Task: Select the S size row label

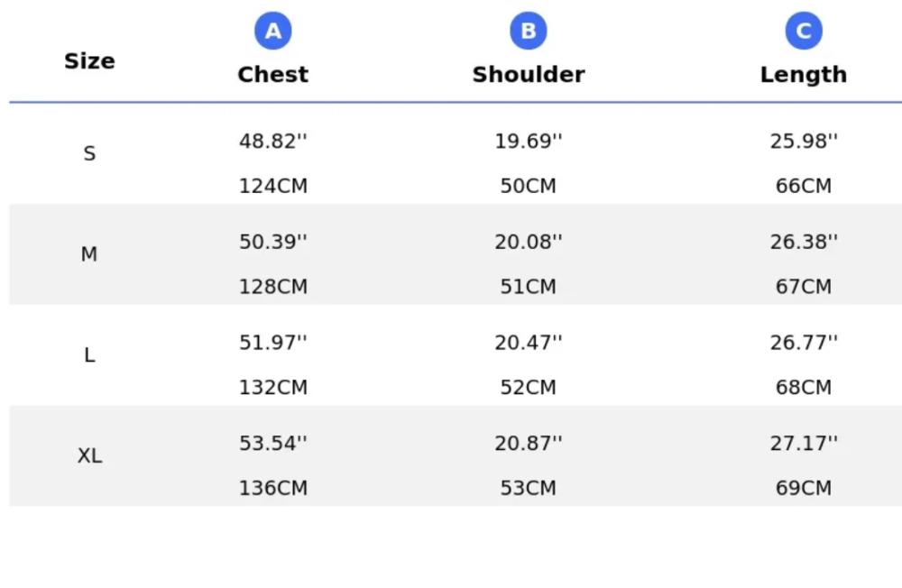Action: [x=89, y=153]
